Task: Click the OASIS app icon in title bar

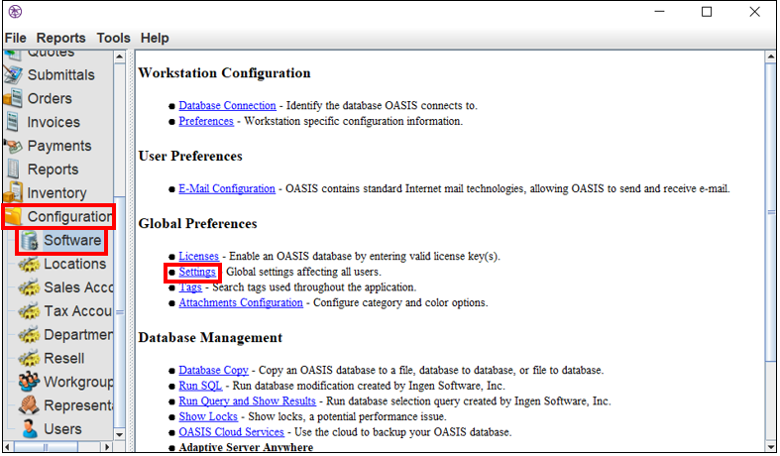Action: click(x=15, y=11)
